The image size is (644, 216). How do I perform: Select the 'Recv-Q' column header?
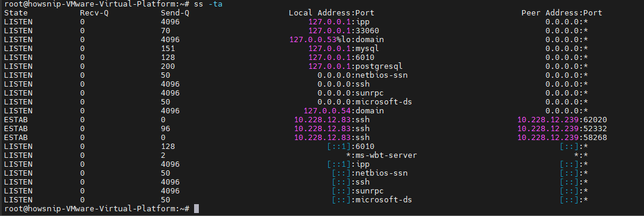click(94, 12)
